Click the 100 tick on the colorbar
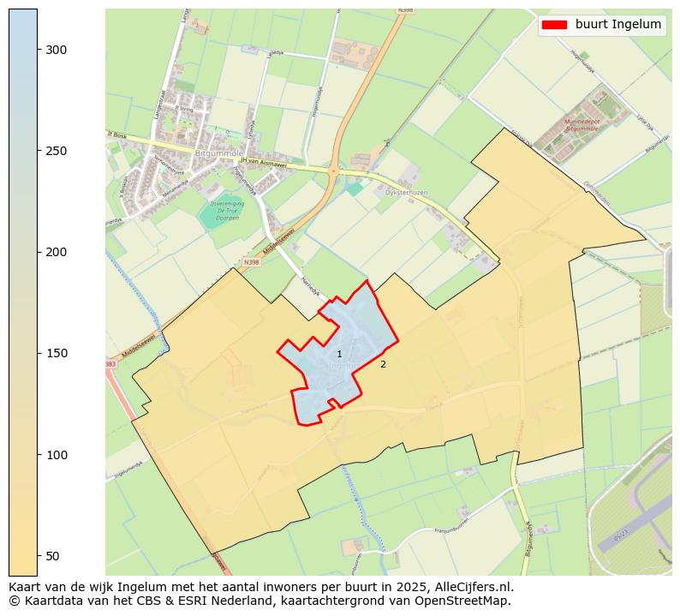Viewport: 680px width, 616px height. pyautogui.click(x=57, y=454)
